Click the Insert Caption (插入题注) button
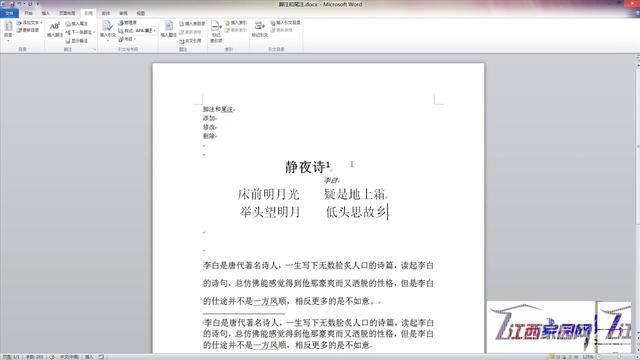 (x=169, y=29)
